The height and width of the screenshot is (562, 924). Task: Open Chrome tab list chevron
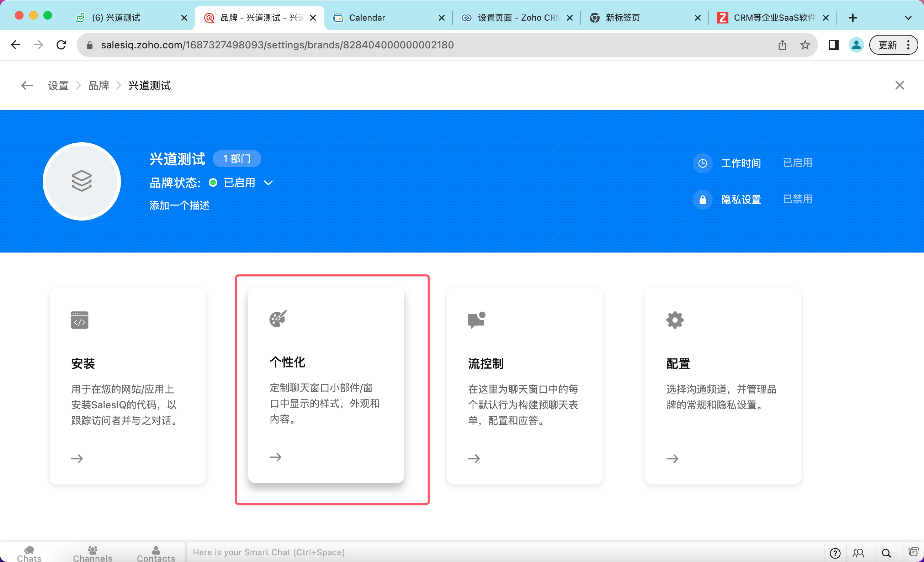pos(908,18)
